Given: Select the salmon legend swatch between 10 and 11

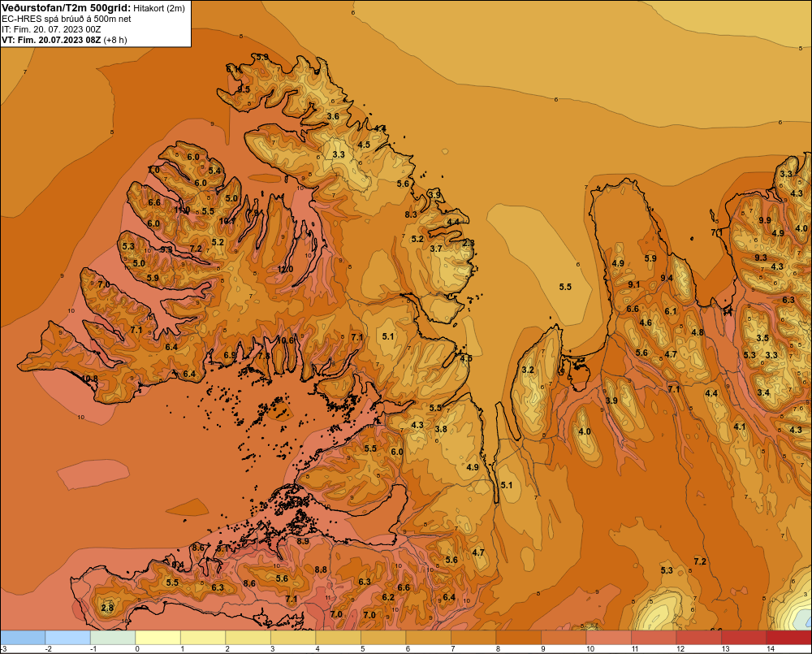Looking at the screenshot, I should pyautogui.click(x=608, y=638).
